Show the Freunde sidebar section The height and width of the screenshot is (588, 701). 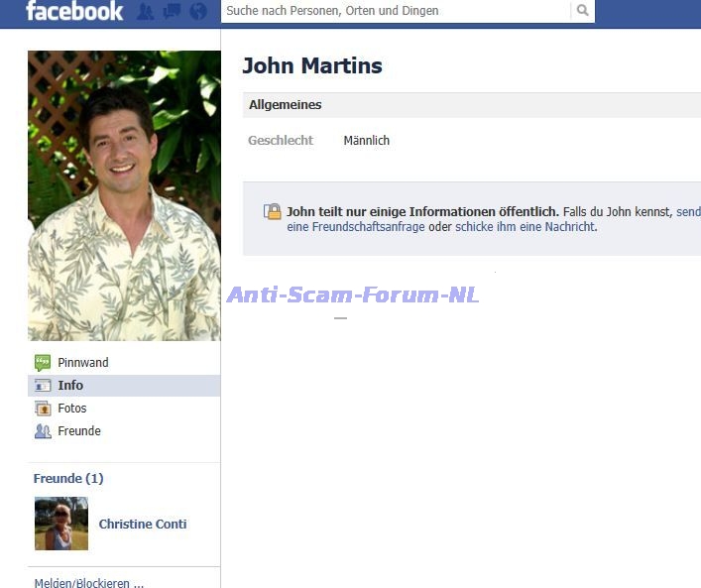[79, 431]
